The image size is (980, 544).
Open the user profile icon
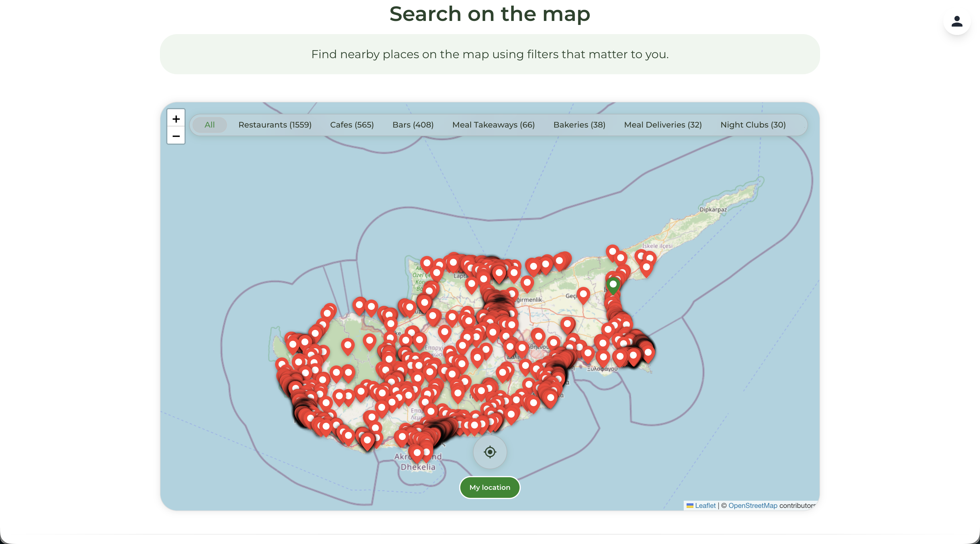(957, 21)
